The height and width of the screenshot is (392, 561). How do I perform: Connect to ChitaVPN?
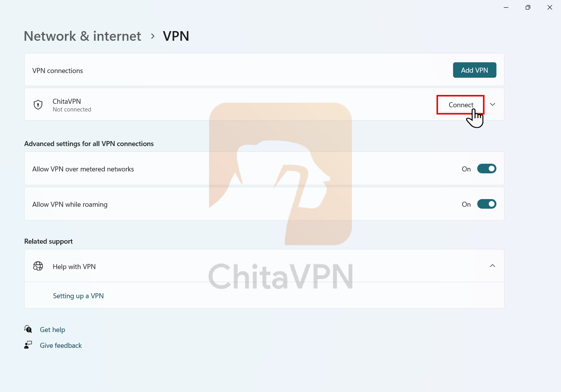tap(460, 105)
